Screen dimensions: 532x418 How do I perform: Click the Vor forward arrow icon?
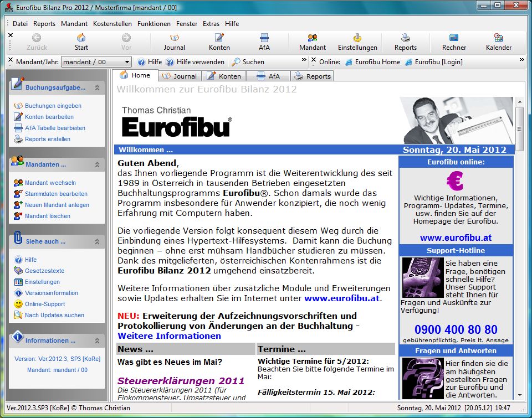(x=126, y=42)
